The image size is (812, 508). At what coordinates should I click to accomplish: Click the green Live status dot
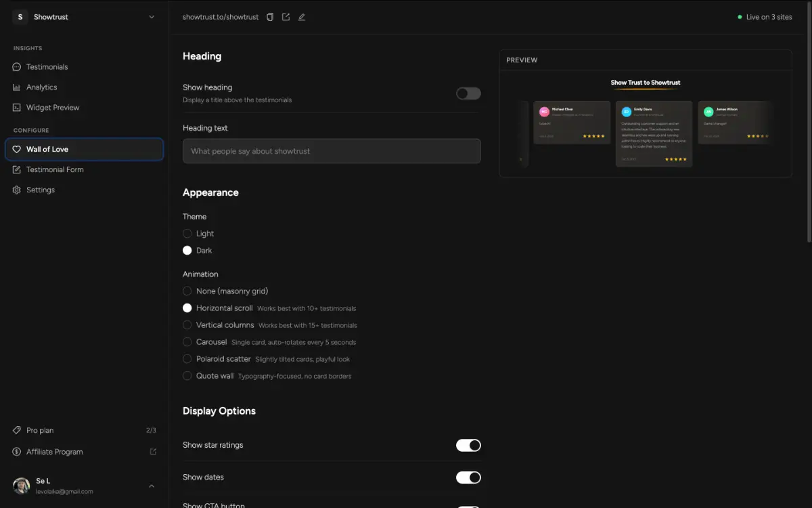pyautogui.click(x=740, y=17)
